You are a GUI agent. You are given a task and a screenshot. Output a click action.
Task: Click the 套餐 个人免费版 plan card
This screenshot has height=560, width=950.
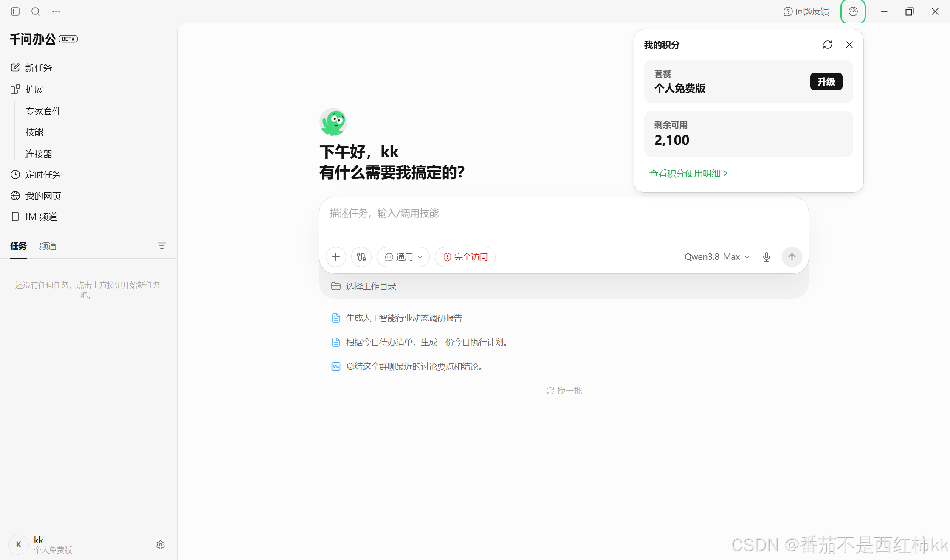pyautogui.click(x=748, y=82)
